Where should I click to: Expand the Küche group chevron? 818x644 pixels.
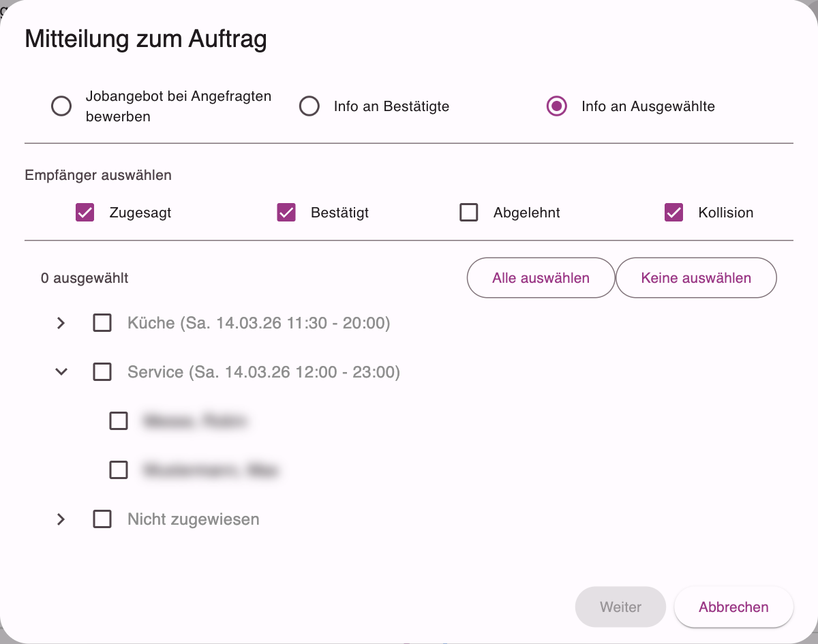(61, 323)
